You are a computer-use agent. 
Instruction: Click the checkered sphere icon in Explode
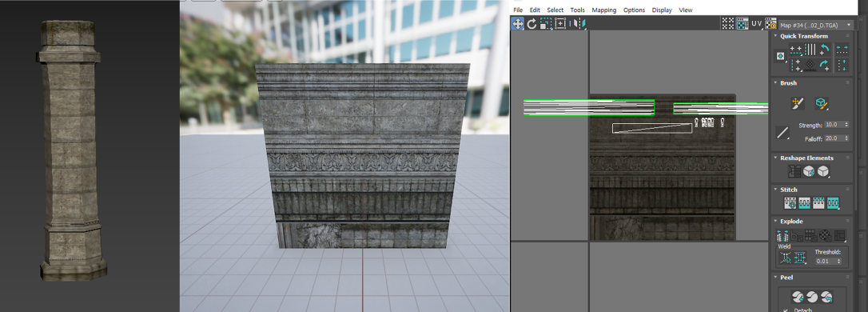(x=826, y=235)
